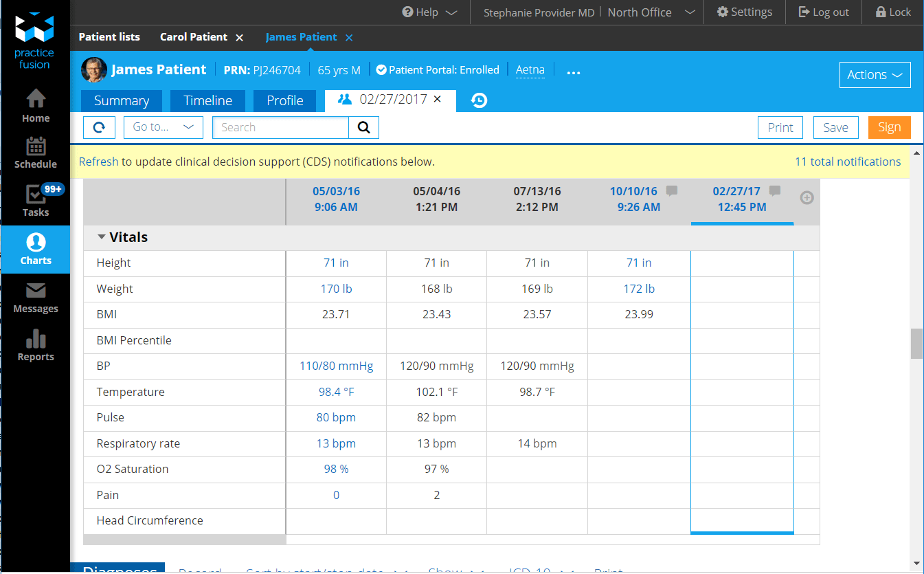Open the Reports chart icon
Viewport: 924px width, 574px height.
(x=36, y=345)
